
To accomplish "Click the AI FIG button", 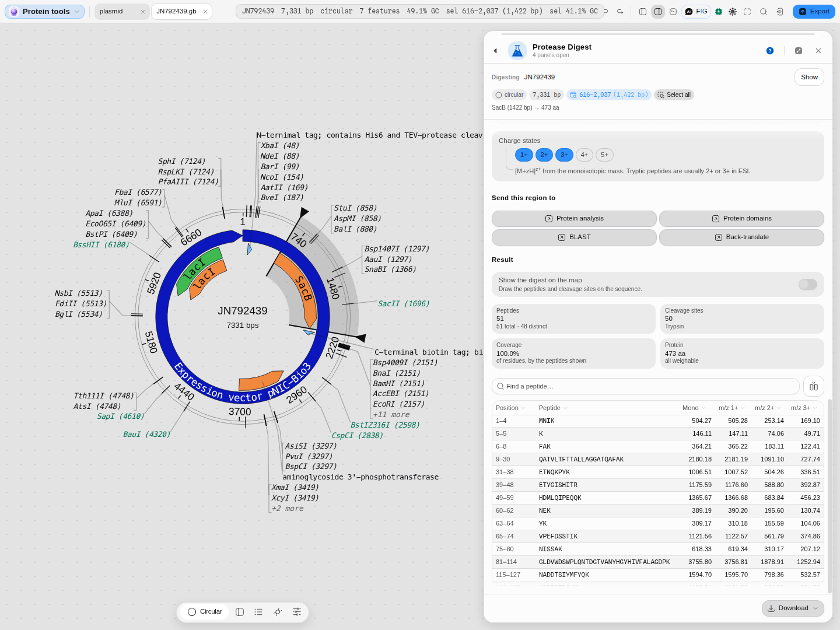I will [696, 12].
